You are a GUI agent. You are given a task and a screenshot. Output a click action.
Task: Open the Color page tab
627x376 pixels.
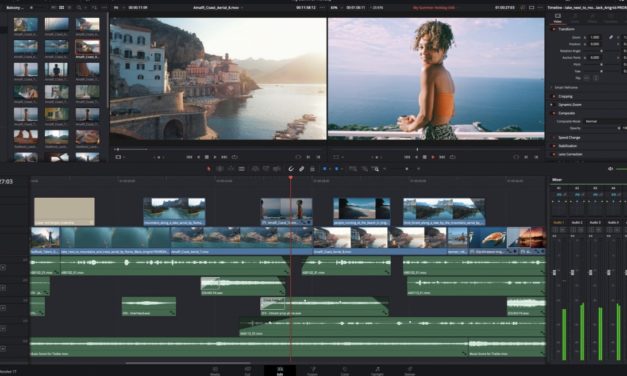345,371
